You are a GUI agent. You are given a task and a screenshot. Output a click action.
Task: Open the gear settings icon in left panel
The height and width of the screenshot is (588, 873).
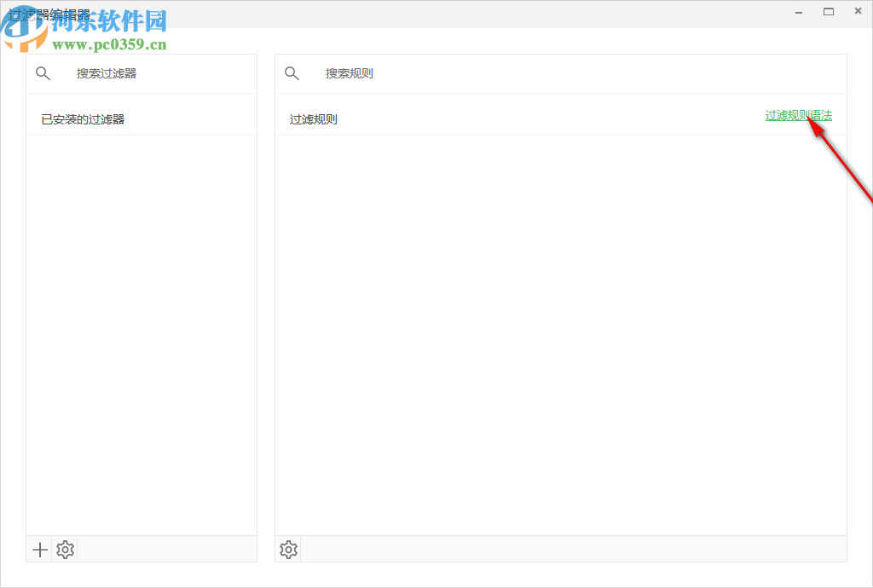tap(65, 549)
